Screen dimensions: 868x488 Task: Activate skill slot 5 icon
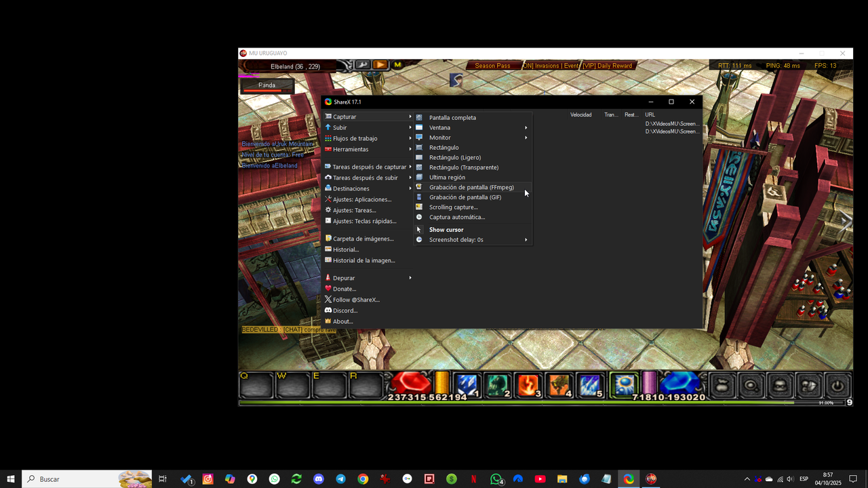(590, 385)
